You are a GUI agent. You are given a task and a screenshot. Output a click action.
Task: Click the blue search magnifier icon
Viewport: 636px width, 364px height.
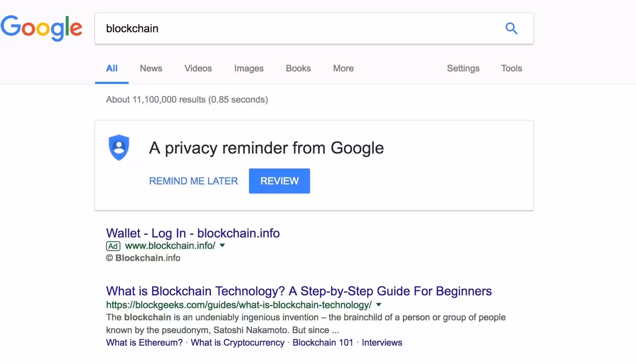pyautogui.click(x=511, y=28)
